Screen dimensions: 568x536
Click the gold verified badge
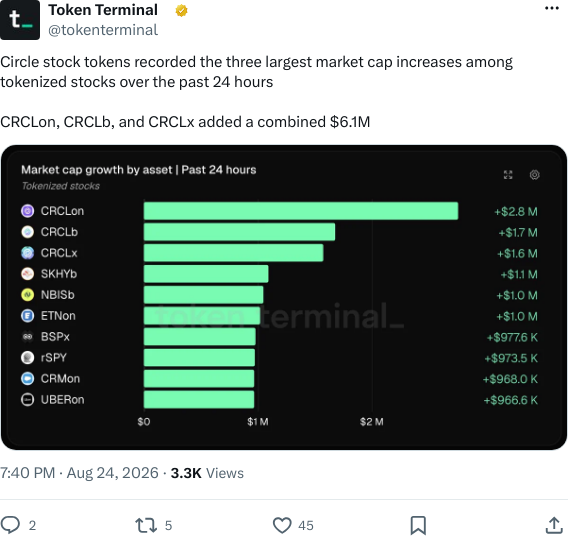pos(181,11)
